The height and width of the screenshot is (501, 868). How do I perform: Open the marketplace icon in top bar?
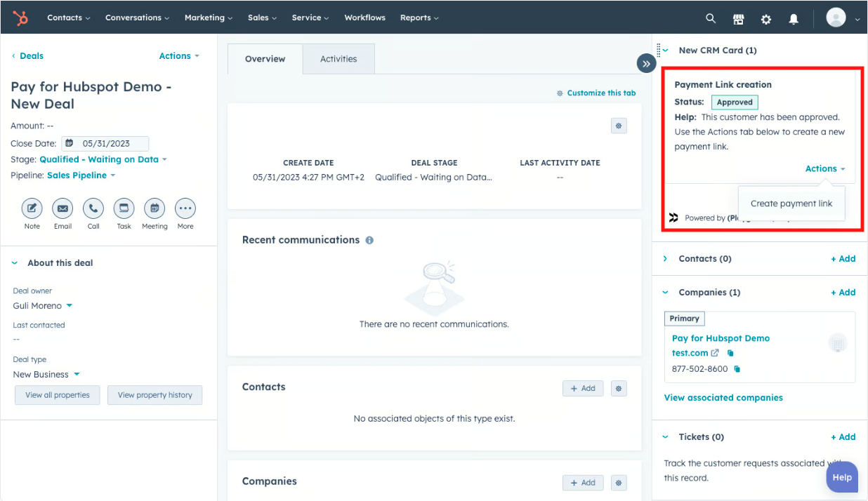[738, 19]
